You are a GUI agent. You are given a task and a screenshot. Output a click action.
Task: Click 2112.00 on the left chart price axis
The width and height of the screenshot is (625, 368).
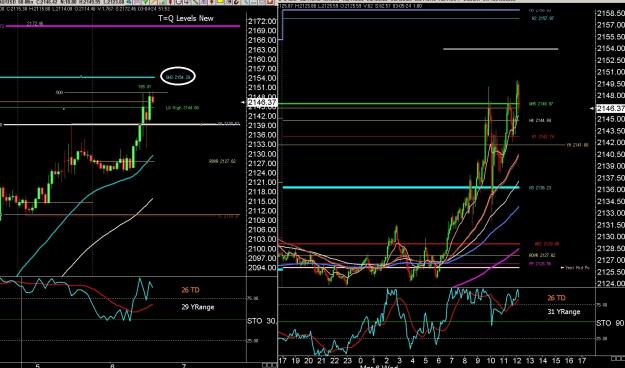[x=262, y=211]
